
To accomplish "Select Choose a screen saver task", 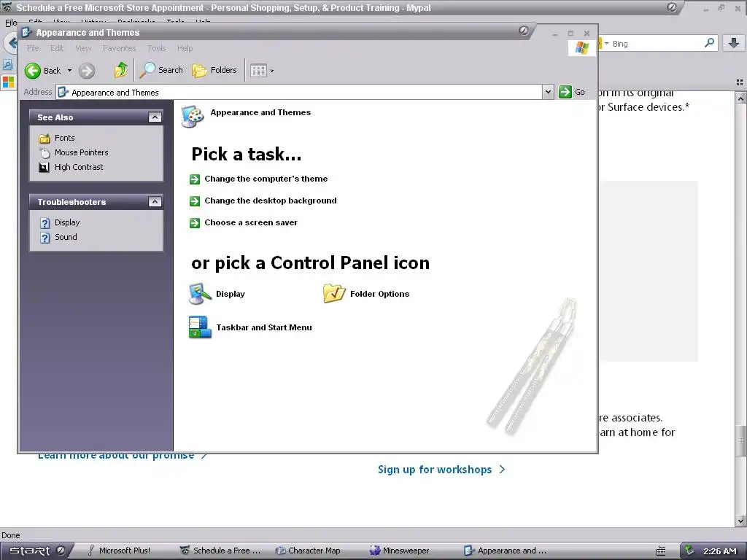I will tap(251, 222).
